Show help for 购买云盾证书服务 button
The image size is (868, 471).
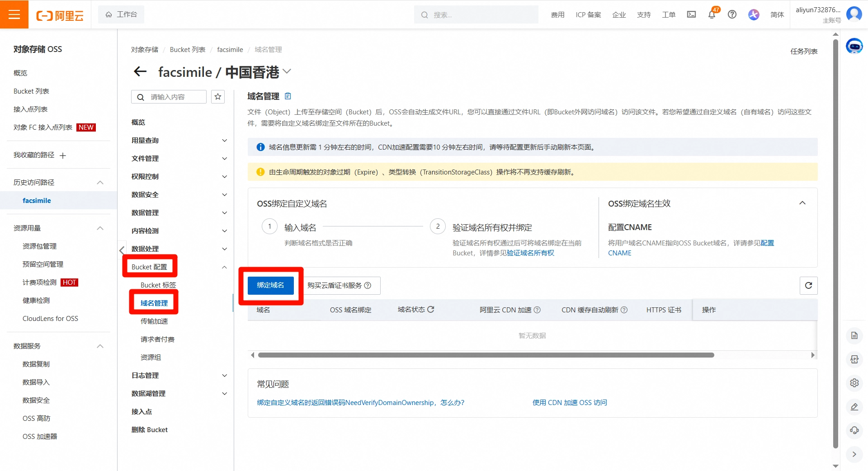coord(368,285)
